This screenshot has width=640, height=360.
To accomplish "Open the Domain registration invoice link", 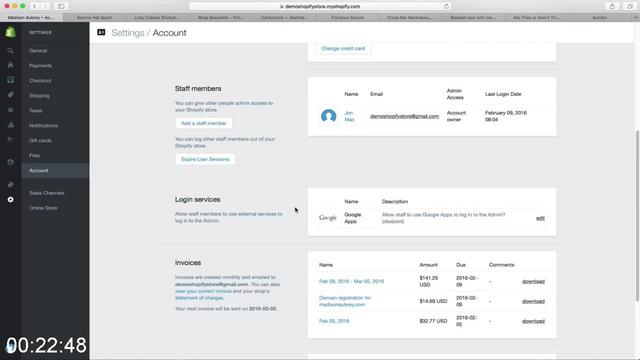I will (345, 301).
